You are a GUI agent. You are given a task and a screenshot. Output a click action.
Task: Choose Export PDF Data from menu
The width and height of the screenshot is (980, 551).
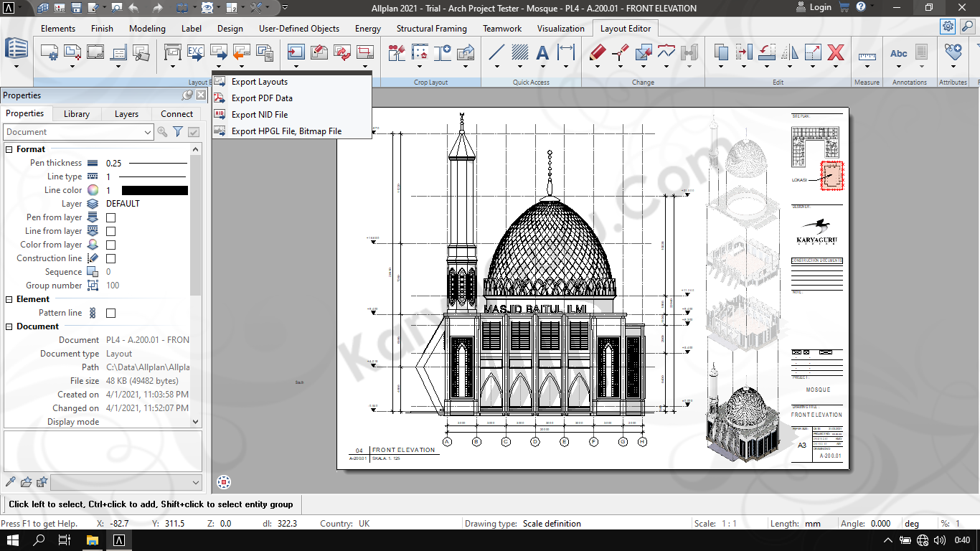[x=262, y=98]
